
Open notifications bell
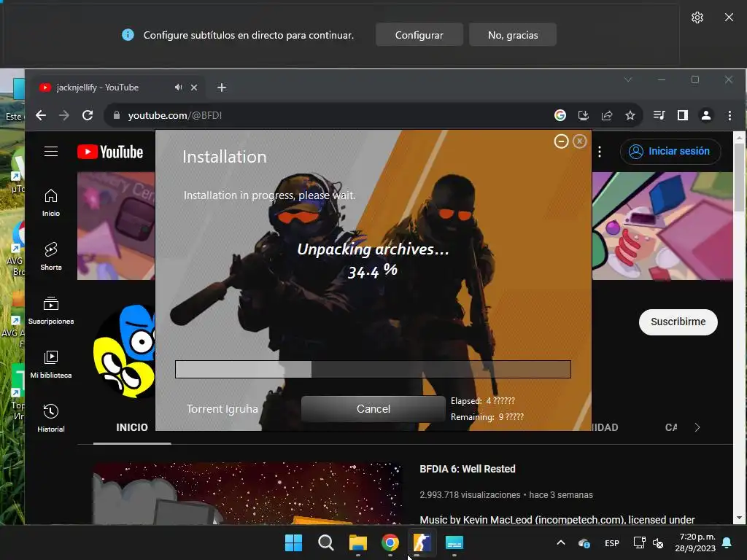(727, 542)
